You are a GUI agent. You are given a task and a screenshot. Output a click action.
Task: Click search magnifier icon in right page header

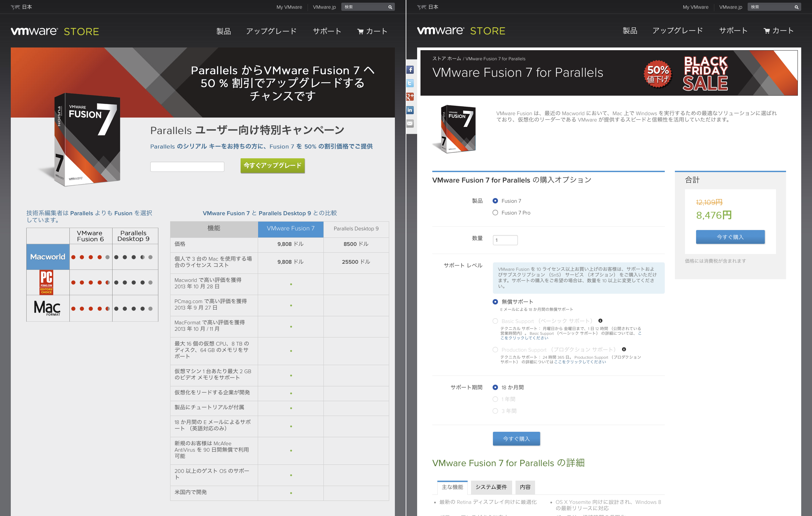click(x=797, y=7)
